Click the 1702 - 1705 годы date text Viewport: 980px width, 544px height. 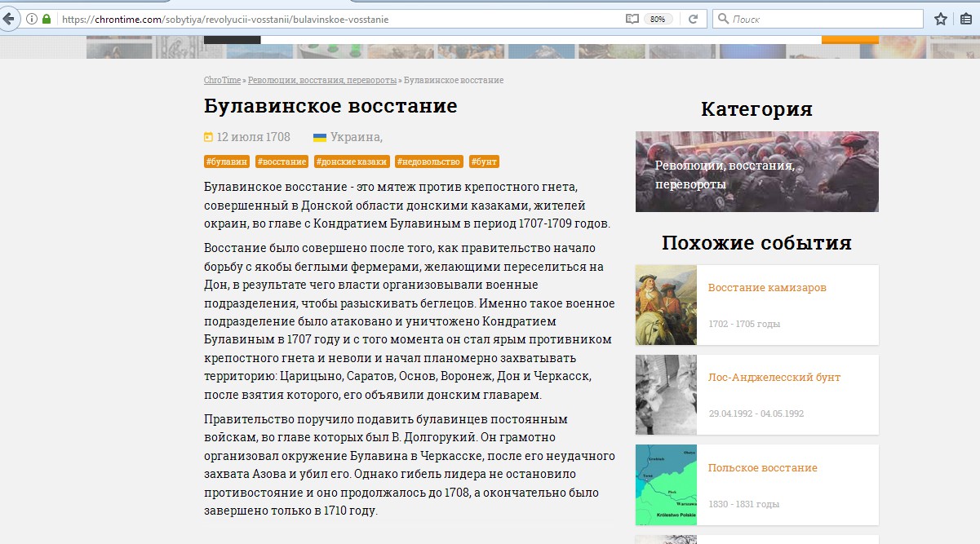click(x=744, y=324)
